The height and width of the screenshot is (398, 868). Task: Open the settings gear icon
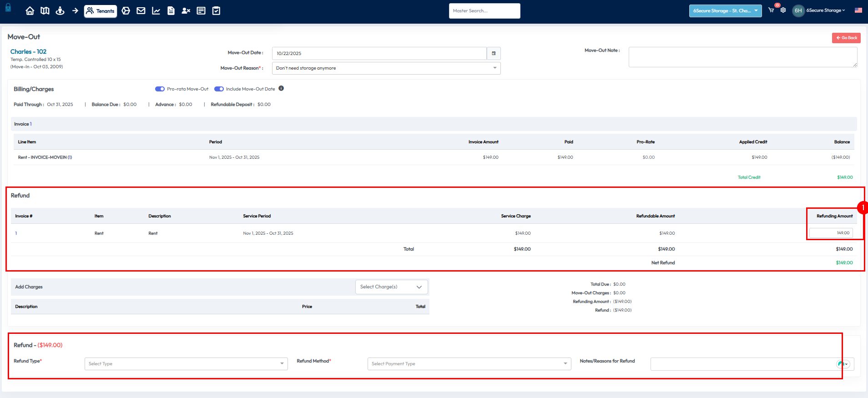coord(783,10)
